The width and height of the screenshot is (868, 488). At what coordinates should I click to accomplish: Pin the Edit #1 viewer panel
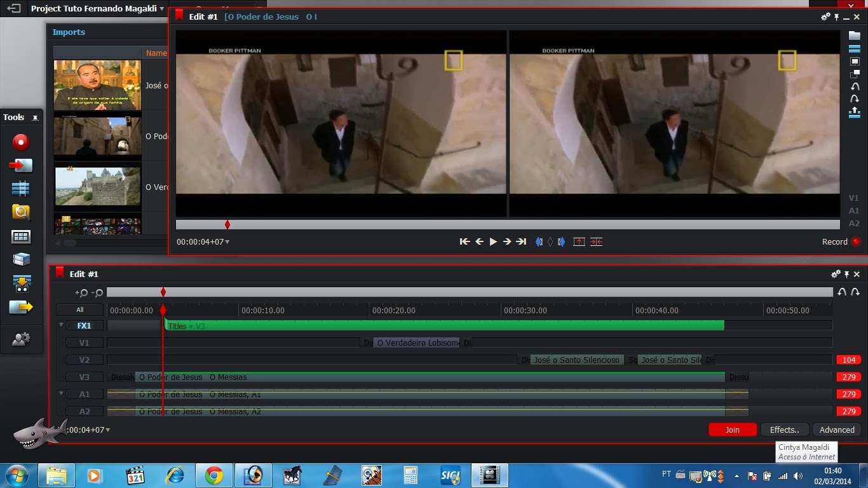pos(837,17)
